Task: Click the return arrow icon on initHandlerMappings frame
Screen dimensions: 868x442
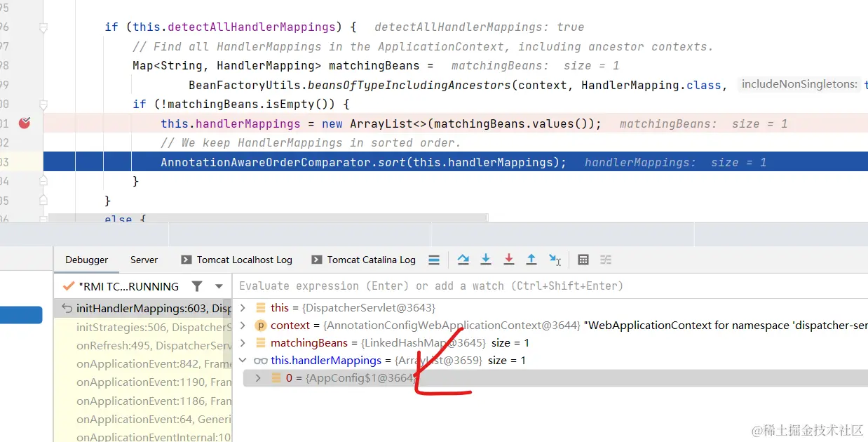Action: point(67,308)
